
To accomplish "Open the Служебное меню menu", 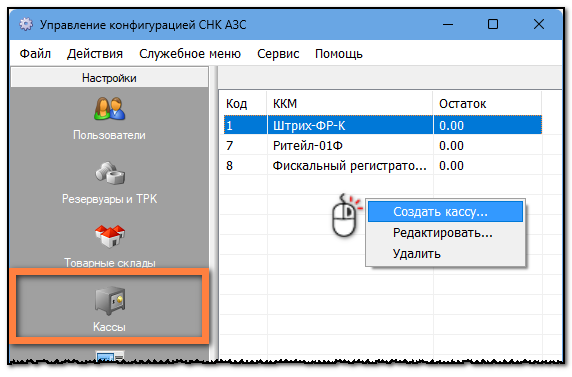I will [x=190, y=54].
